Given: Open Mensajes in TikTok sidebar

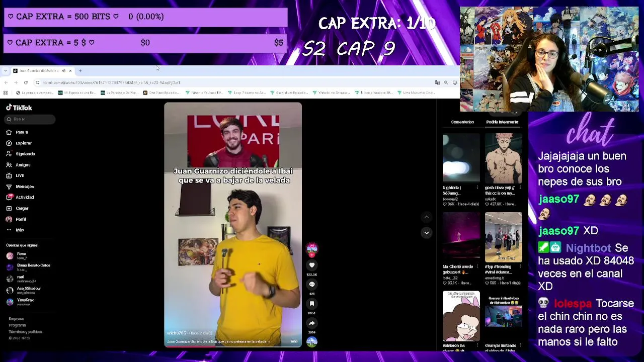Looking at the screenshot, I should pyautogui.click(x=20, y=187).
